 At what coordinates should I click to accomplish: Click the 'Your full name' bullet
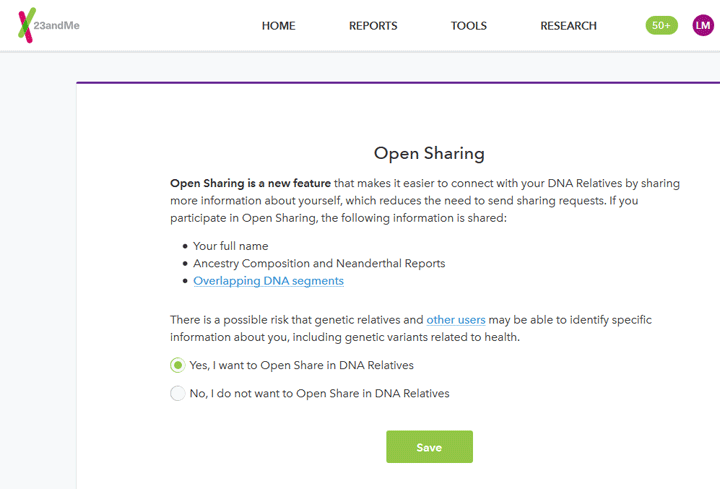231,246
